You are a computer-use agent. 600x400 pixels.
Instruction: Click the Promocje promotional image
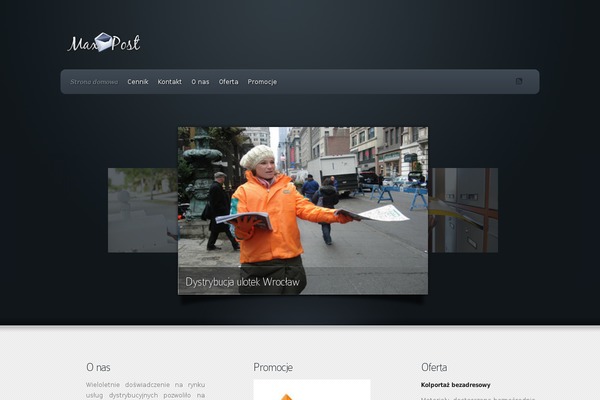click(312, 390)
